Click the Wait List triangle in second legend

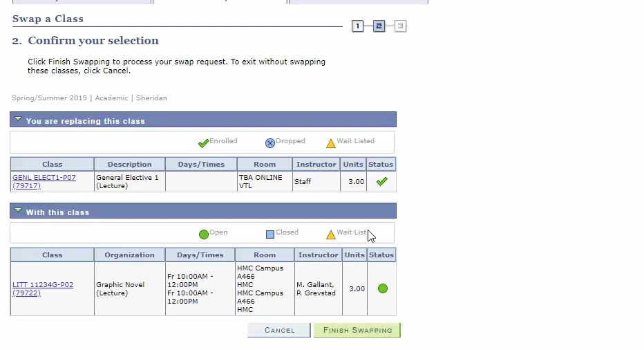331,234
